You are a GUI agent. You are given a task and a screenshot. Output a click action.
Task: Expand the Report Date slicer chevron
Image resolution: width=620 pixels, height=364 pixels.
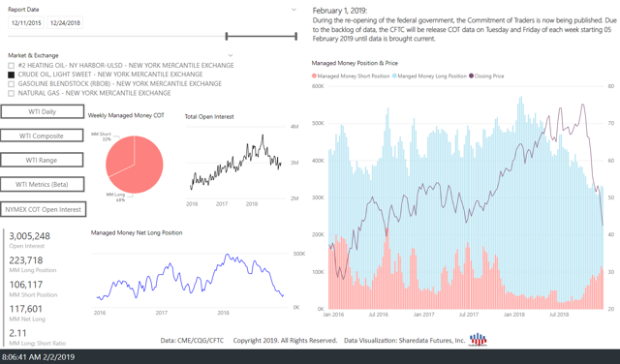click(294, 10)
